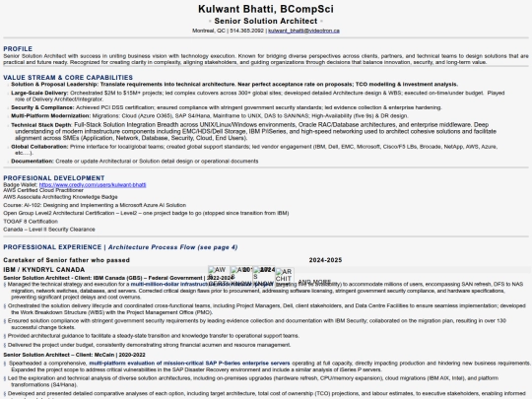Image resolution: width=532 pixels, height=399 pixels.
Task: Click the Montreal, QC location text
Action: pos(208,31)
